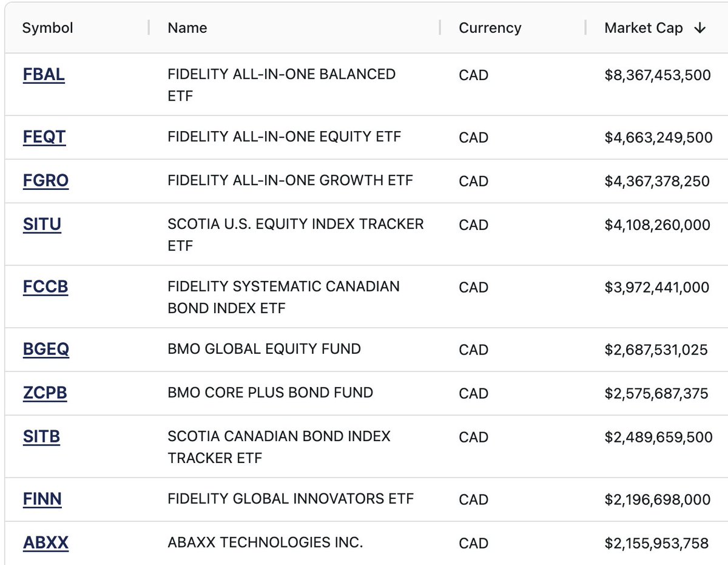Open the FEQT symbol link
Viewport: 728px width, 565px height.
pyautogui.click(x=44, y=137)
